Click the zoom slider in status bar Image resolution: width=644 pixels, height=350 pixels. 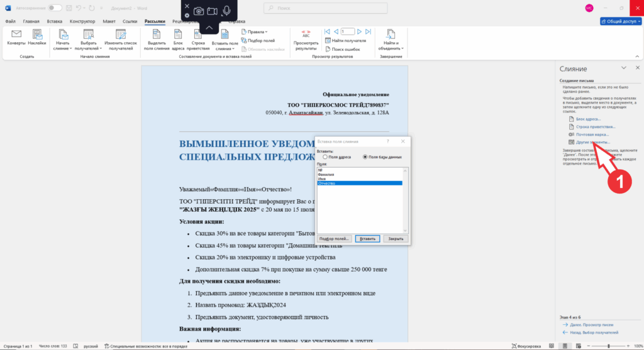pyautogui.click(x=609, y=346)
